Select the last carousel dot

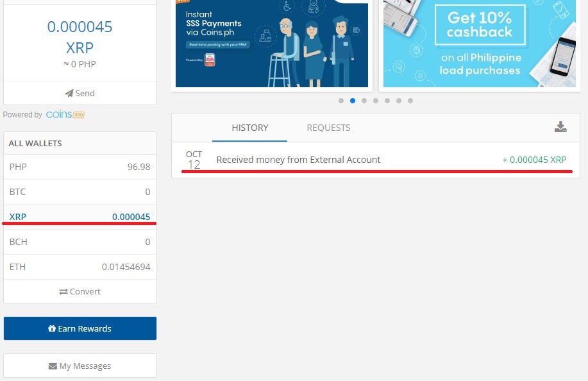pyautogui.click(x=410, y=101)
